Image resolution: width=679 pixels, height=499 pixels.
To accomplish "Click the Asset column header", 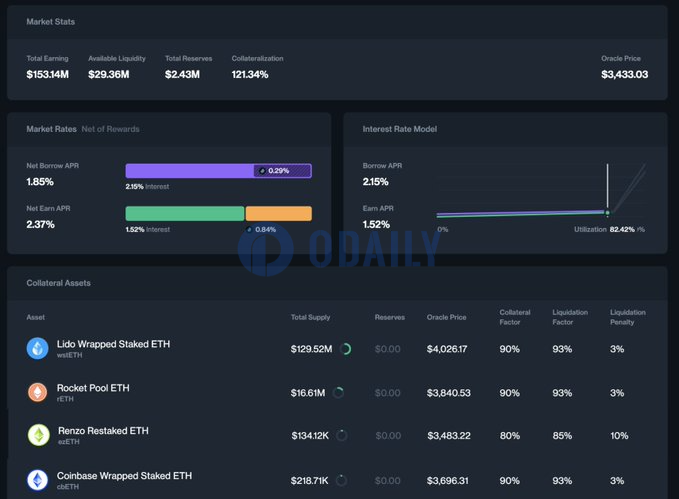I will click(x=36, y=317).
